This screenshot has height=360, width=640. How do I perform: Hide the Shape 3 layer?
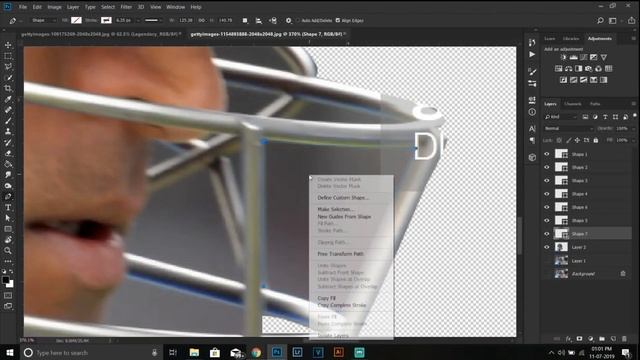pyautogui.click(x=547, y=180)
